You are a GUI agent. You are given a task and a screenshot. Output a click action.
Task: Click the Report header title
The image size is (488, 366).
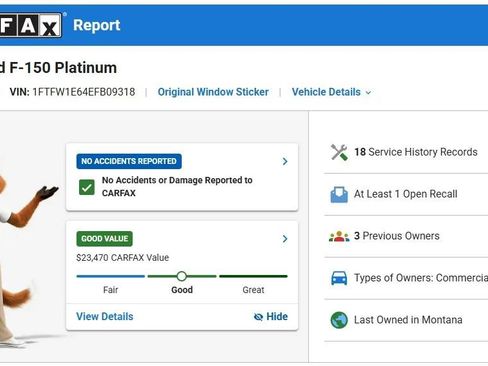coord(97,25)
